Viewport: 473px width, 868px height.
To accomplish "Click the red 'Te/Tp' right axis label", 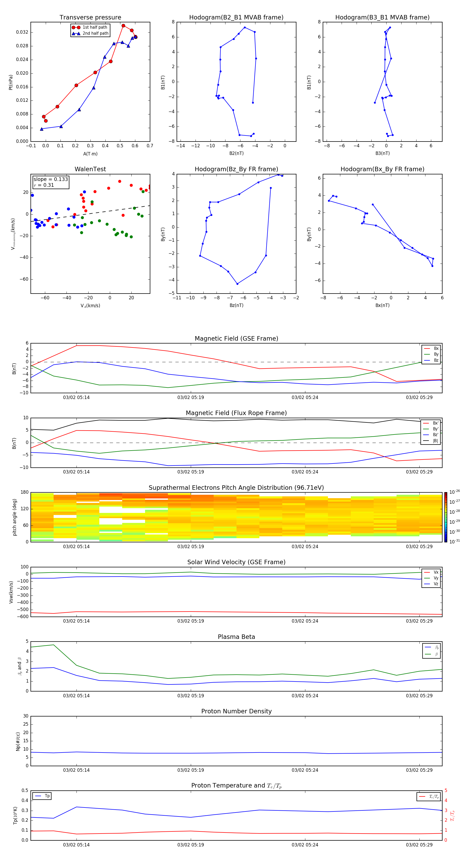I will coord(453,816).
